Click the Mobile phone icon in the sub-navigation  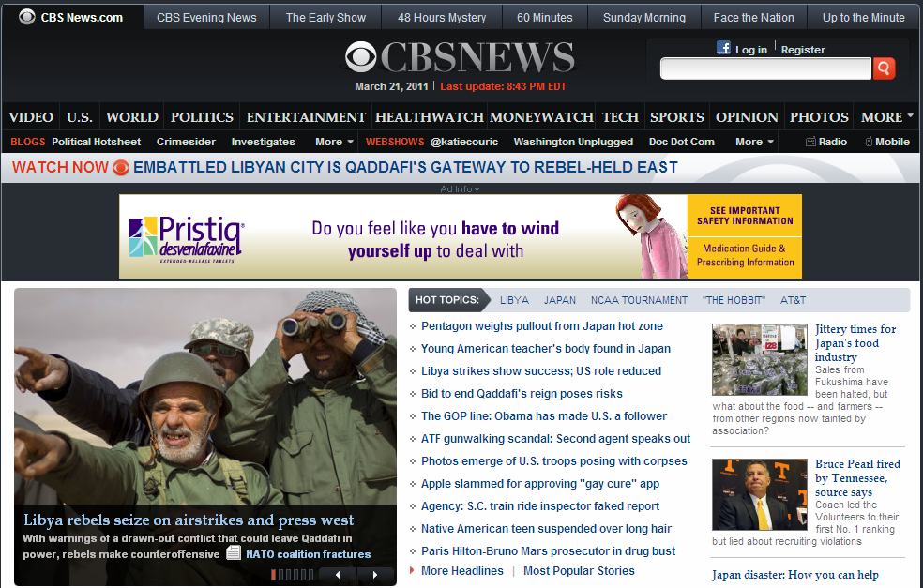[869, 142]
